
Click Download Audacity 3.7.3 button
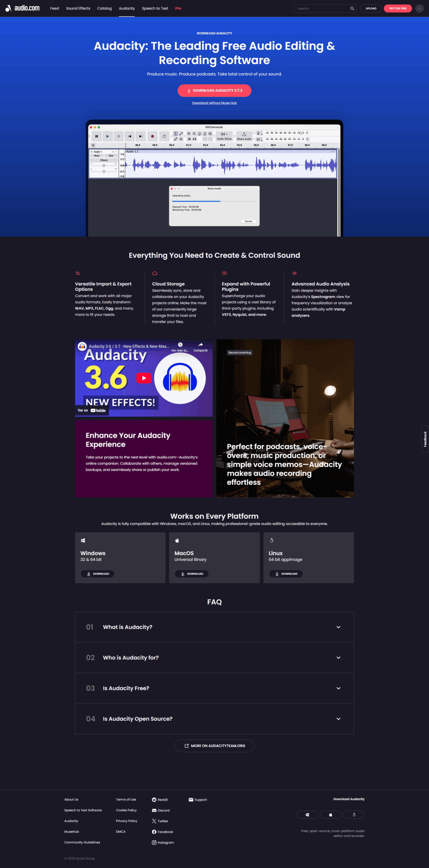[x=214, y=91]
